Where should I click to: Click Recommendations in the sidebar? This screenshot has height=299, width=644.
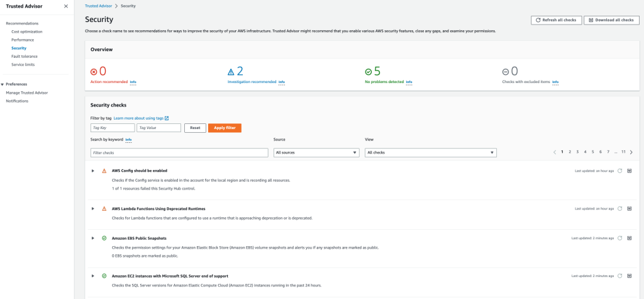pyautogui.click(x=22, y=23)
